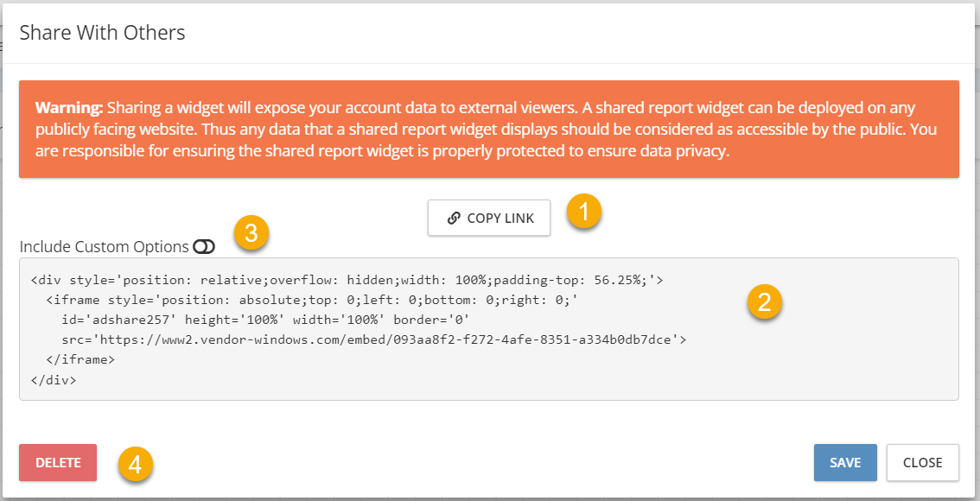The width and height of the screenshot is (980, 501).
Task: Click the orange number 3 badge
Action: 251,233
